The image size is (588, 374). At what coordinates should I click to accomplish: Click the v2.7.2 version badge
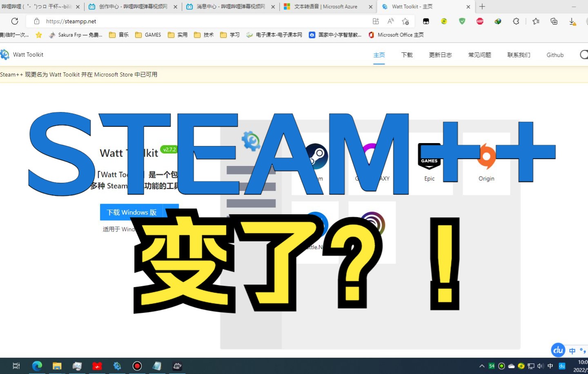click(x=169, y=150)
